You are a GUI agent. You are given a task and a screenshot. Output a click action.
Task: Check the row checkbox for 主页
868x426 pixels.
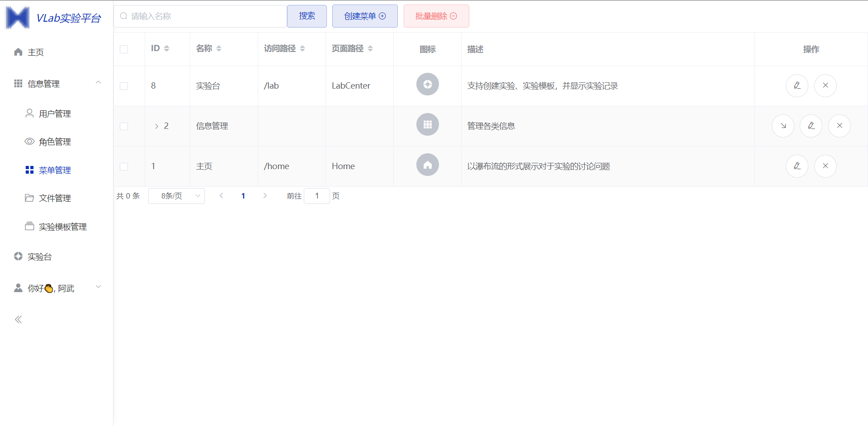[x=124, y=166]
